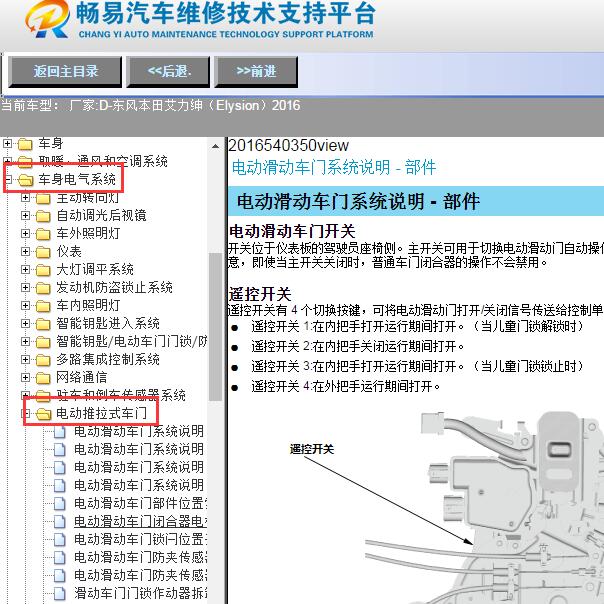Viewport: 604px width, 604px height.
Task: Select the 车内照明灯 tree label
Action: [88, 305]
